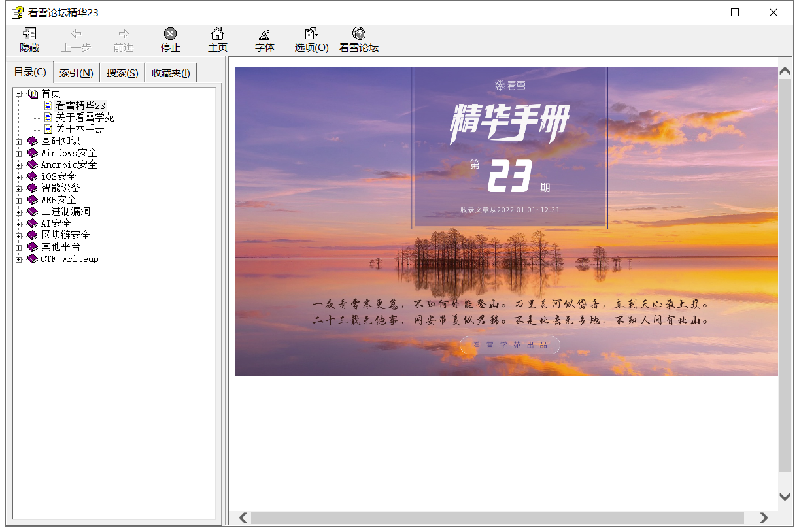Click the book icon beside iOS安全

33,176
